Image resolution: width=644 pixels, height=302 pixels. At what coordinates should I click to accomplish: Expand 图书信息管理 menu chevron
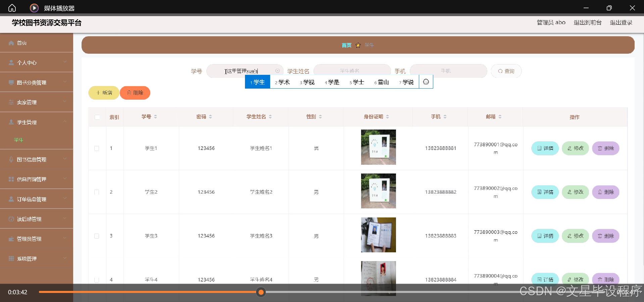pos(65,159)
